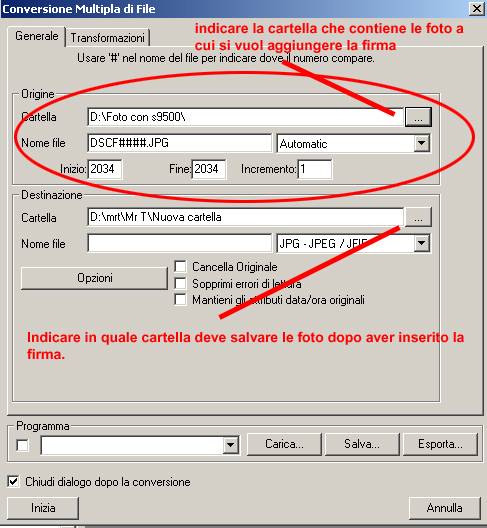The height and width of the screenshot is (528, 487).
Task: Click the Opzioni button
Action: 94,278
